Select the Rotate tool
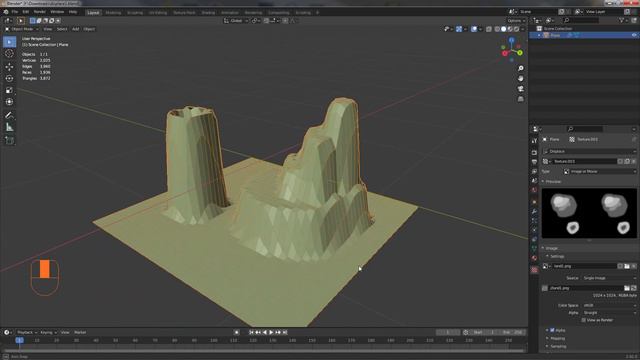Screen dimensions: 640x360 (9, 78)
